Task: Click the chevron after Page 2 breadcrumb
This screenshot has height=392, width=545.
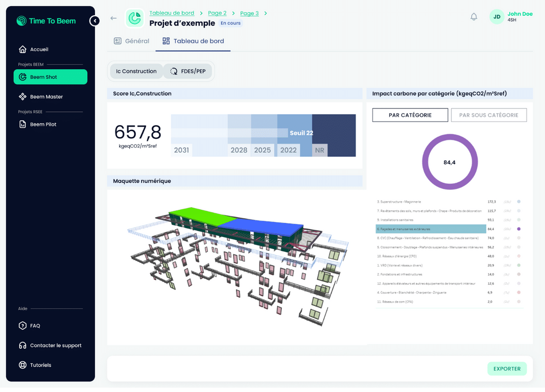Action: [233, 13]
